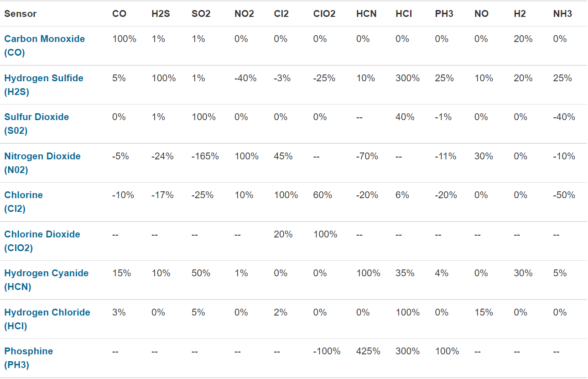Select the PH3 column header

pos(444,14)
